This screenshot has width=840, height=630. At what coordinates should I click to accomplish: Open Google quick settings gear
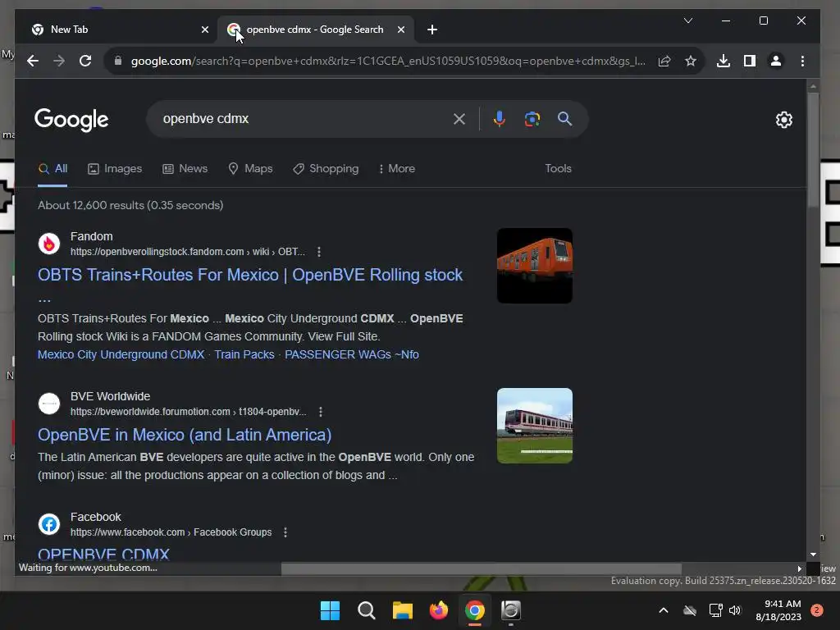[783, 120]
